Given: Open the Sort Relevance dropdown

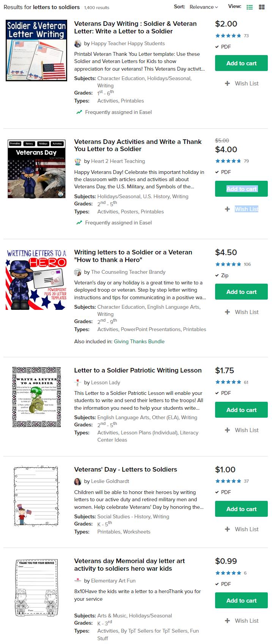Looking at the screenshot, I should click(204, 7).
